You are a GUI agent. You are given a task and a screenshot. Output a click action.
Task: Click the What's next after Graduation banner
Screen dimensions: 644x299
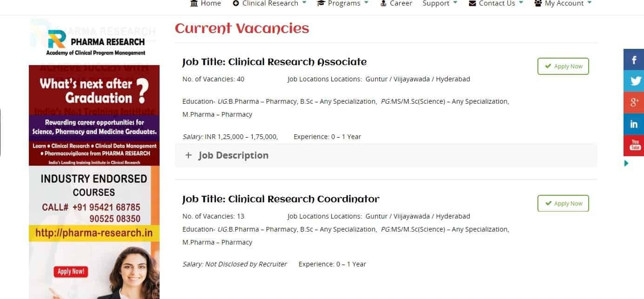coord(94,91)
